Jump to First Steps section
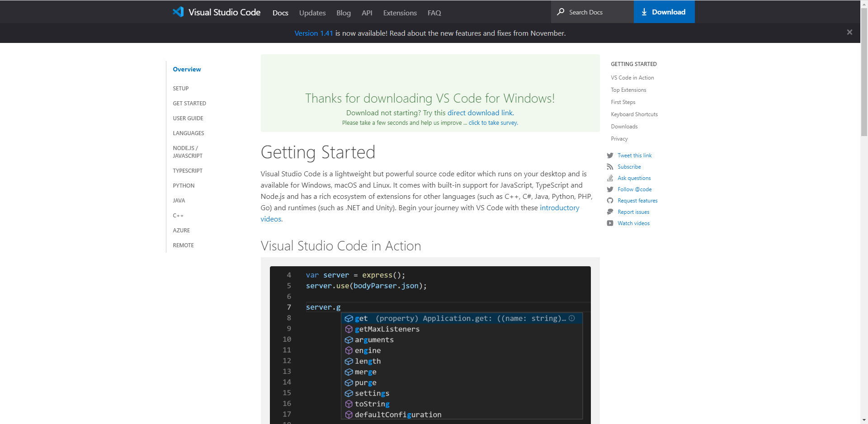868x424 pixels. click(x=623, y=102)
